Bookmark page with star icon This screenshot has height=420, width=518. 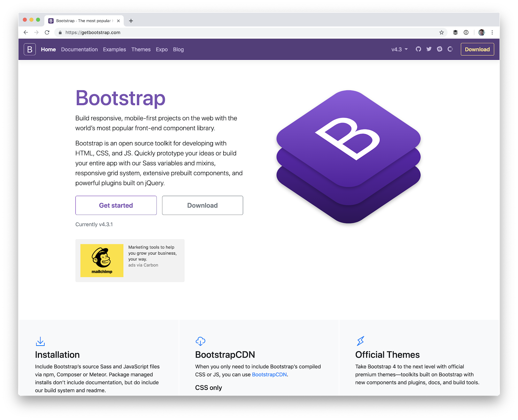pyautogui.click(x=441, y=32)
